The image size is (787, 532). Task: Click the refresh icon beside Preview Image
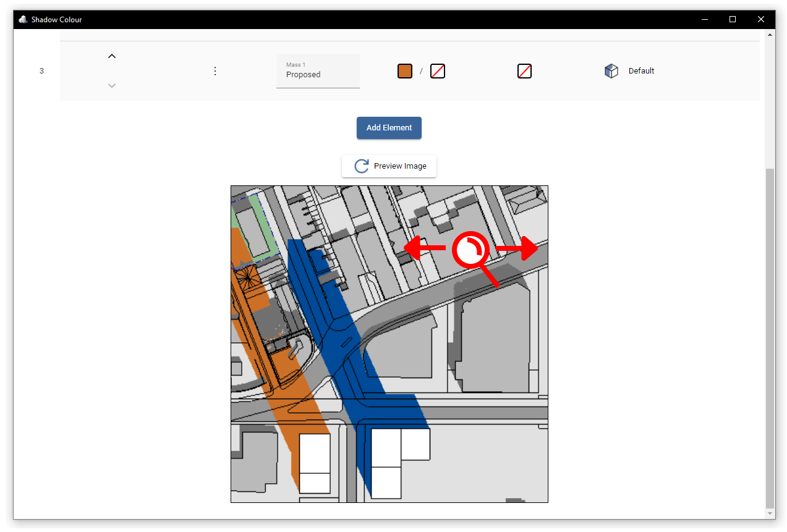360,166
